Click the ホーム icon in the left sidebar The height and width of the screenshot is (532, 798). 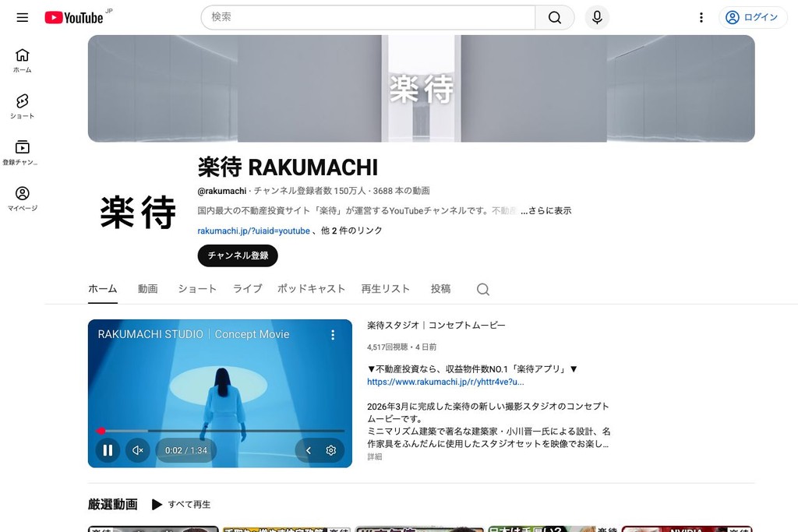coord(22,58)
